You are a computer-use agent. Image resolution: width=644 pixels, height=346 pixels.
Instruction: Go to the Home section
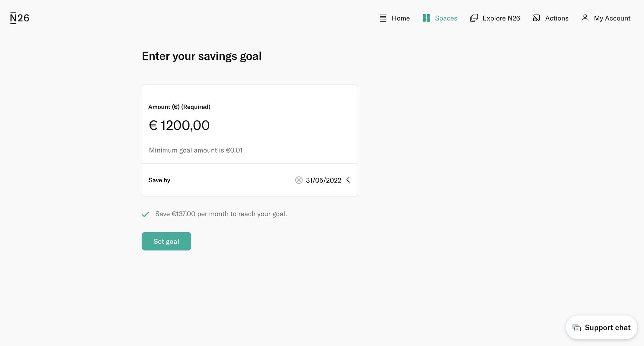click(401, 18)
